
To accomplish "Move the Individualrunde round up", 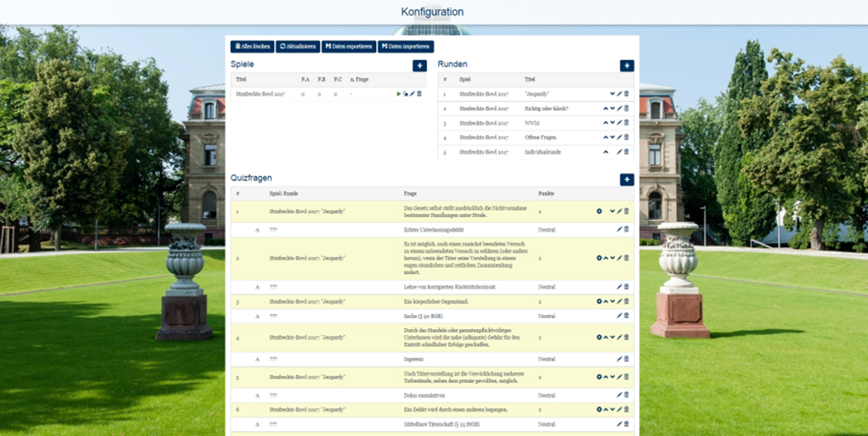I will tap(605, 152).
